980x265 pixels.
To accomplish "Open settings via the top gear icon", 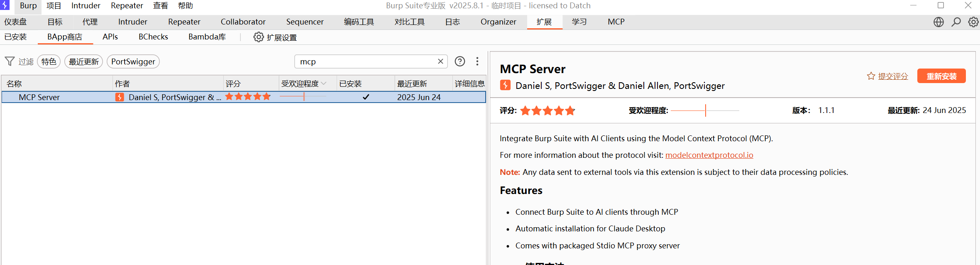I will (x=973, y=22).
